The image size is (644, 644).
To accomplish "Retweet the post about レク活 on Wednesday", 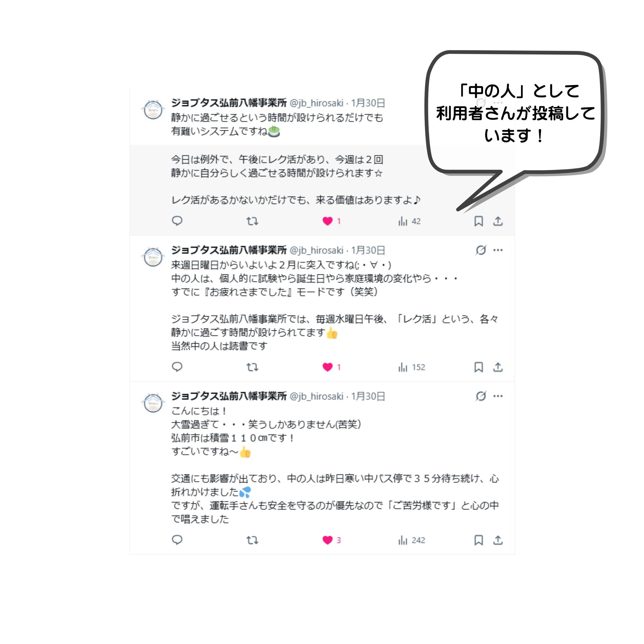I will click(252, 367).
